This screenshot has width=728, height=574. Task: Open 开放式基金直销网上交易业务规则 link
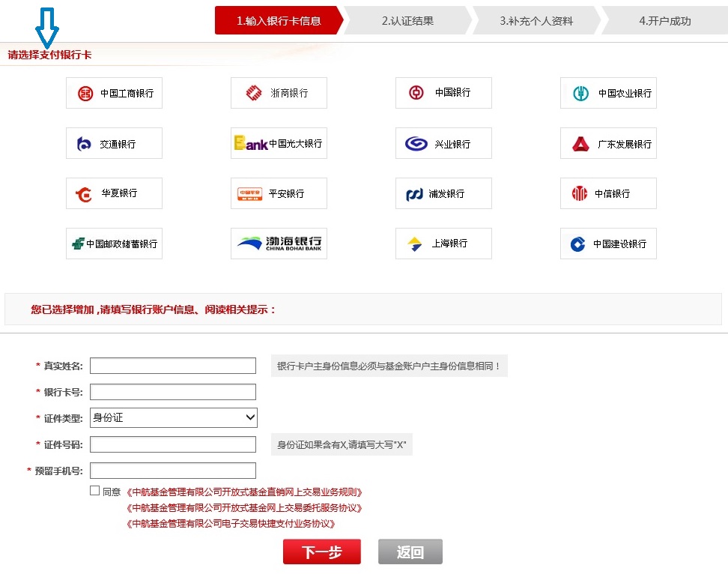(x=244, y=492)
